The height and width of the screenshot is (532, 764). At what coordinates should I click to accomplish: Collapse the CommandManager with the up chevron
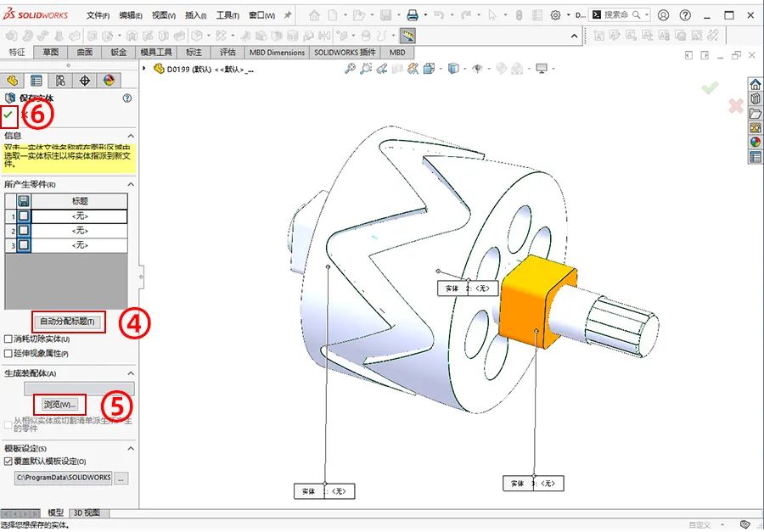point(574,36)
